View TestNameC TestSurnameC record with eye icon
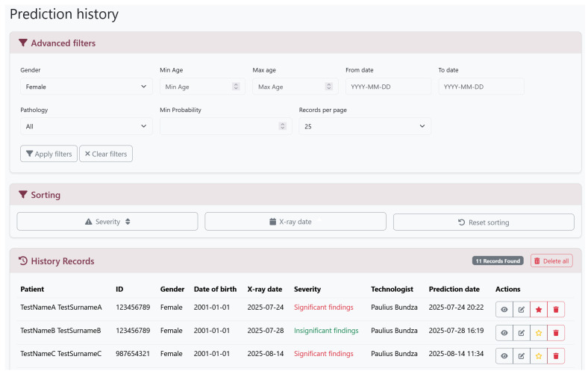The width and height of the screenshot is (588, 374). [x=504, y=356]
